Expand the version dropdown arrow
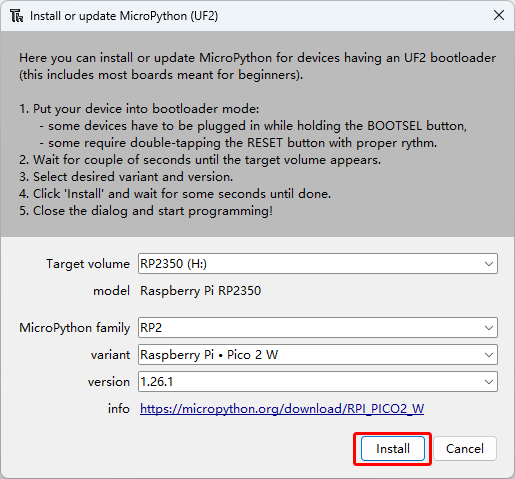 click(x=489, y=382)
